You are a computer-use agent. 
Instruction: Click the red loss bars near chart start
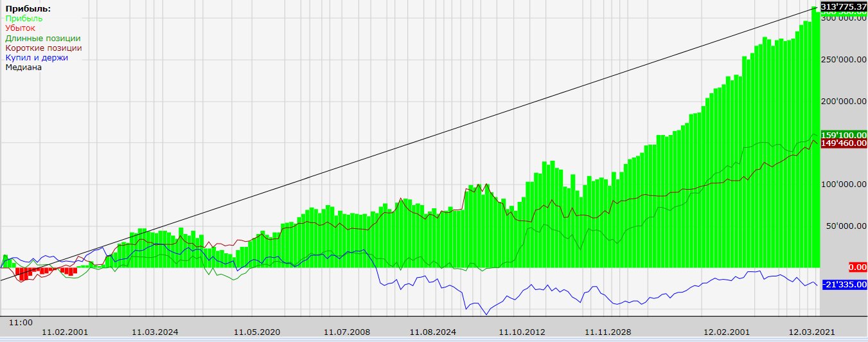(45, 273)
